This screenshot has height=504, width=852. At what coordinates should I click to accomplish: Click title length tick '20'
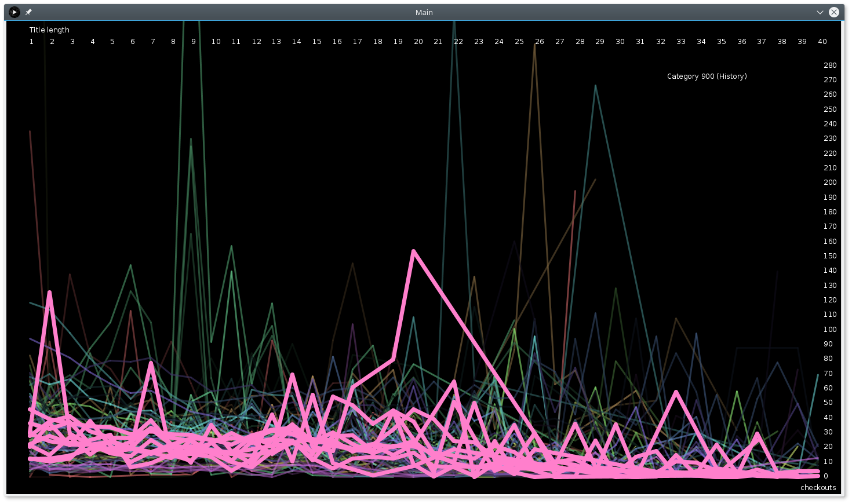pos(418,42)
